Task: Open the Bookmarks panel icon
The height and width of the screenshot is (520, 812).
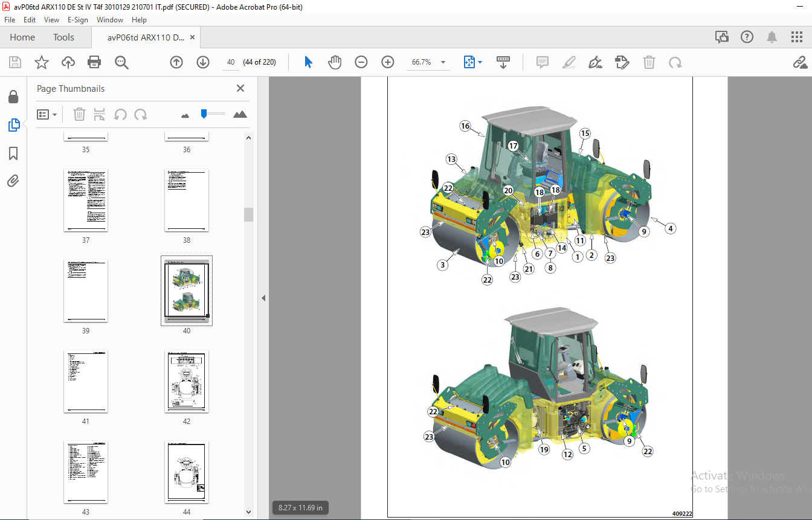Action: [x=13, y=153]
